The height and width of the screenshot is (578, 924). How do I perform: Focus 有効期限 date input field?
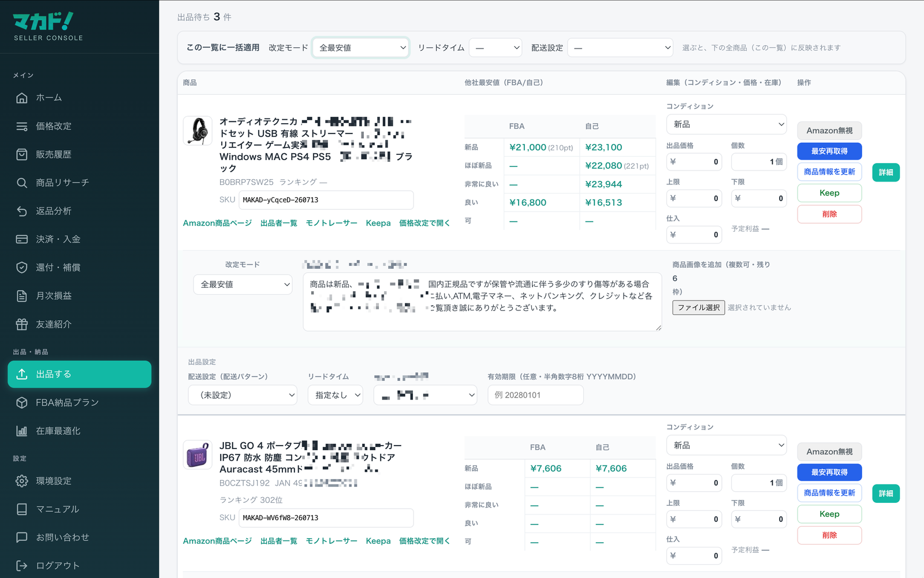click(535, 395)
